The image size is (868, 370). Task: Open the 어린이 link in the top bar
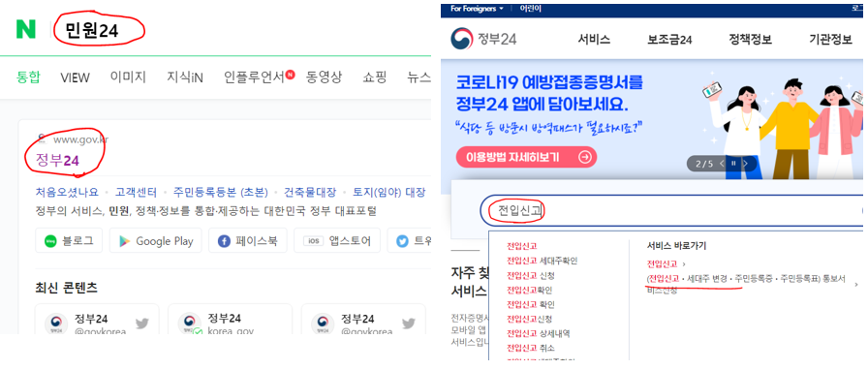point(531,9)
